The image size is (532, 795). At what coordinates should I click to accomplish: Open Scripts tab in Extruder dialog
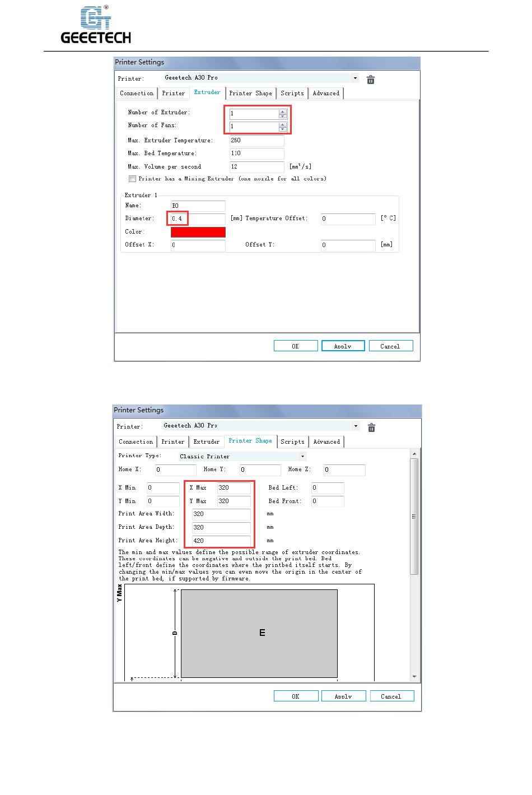click(292, 94)
